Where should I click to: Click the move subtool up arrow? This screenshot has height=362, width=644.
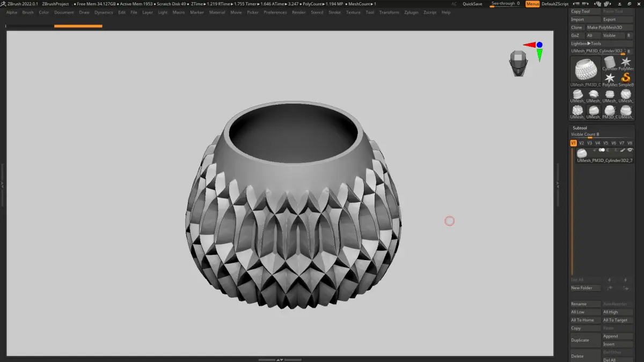[x=609, y=280]
